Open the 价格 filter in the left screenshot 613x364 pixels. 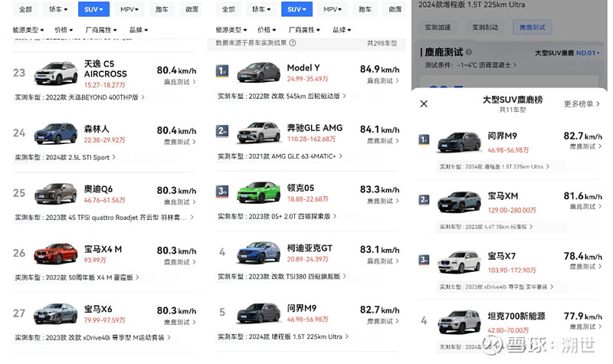click(64, 30)
